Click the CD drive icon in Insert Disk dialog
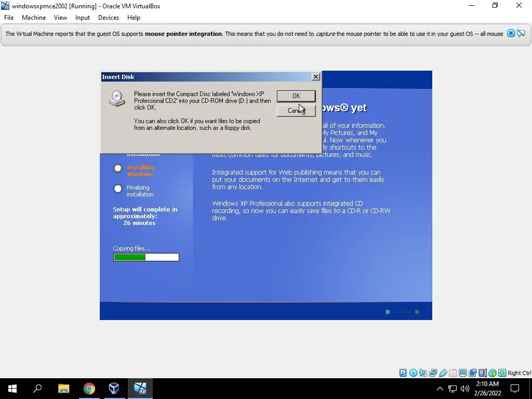Image resolution: width=532 pixels, height=399 pixels. pos(117,99)
